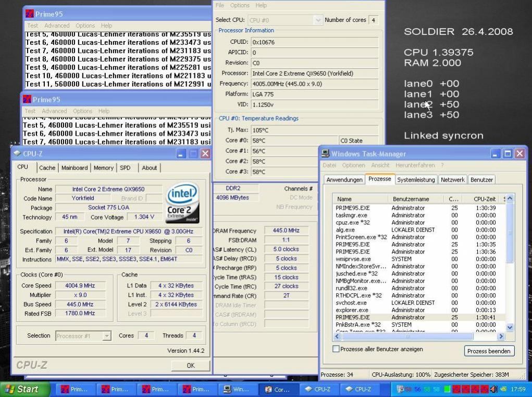Switch to the Anwendungen tab
This screenshot has height=397, width=532.
(344, 179)
